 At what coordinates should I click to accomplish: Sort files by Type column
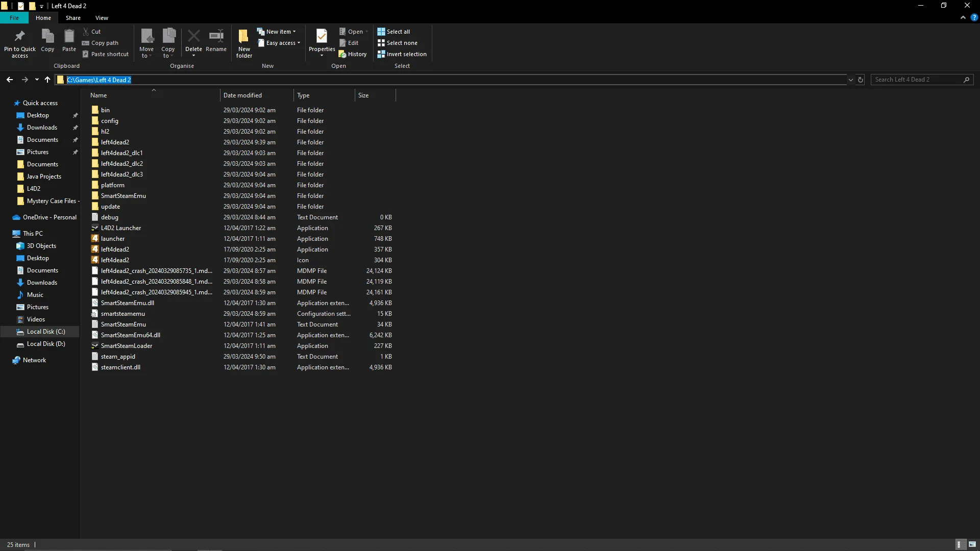324,95
